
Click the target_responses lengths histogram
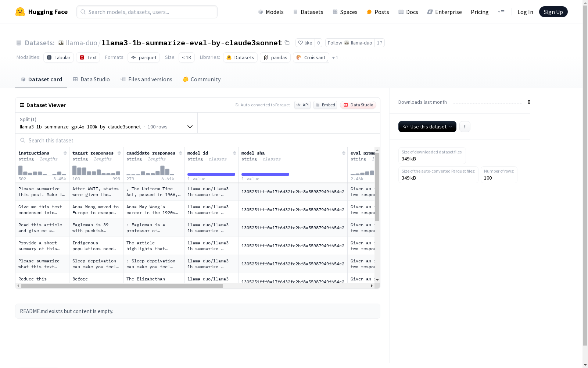(x=96, y=170)
